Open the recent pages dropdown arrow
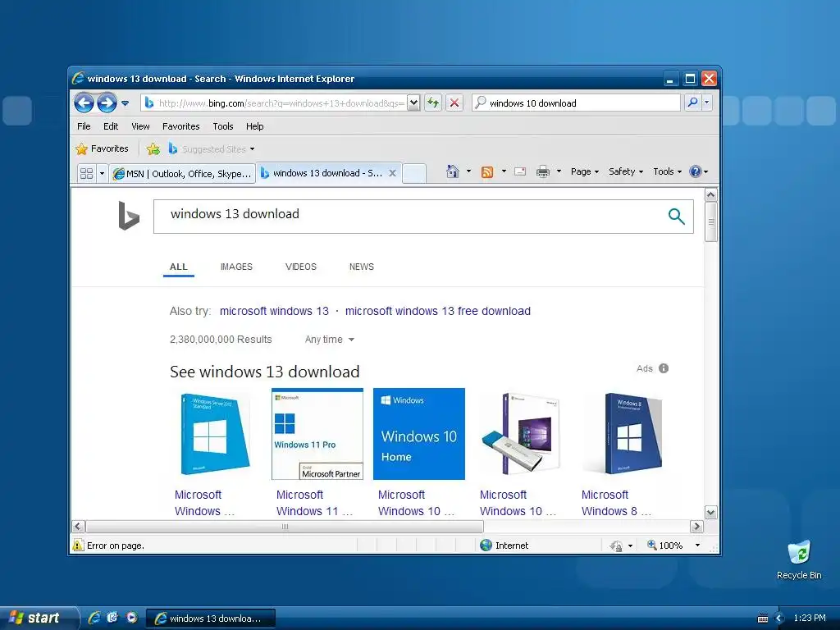Image resolution: width=840 pixels, height=630 pixels. [125, 103]
